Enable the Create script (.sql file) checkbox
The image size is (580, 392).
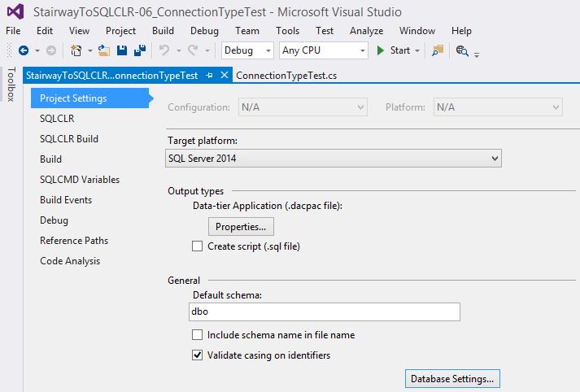click(x=197, y=246)
